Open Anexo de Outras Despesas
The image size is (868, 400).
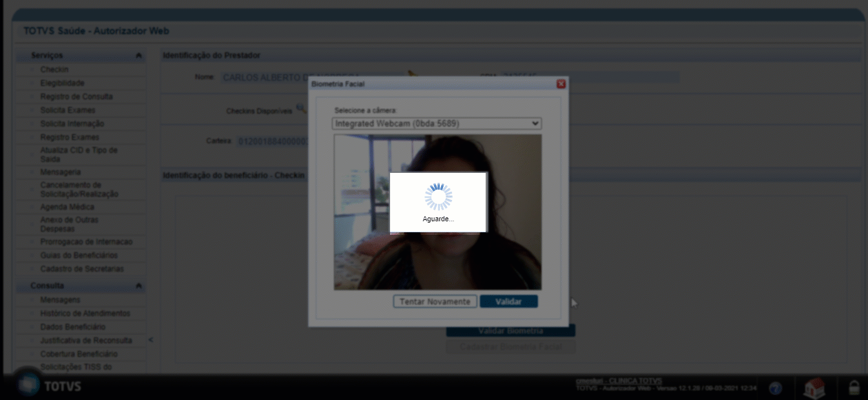pyautogui.click(x=70, y=225)
